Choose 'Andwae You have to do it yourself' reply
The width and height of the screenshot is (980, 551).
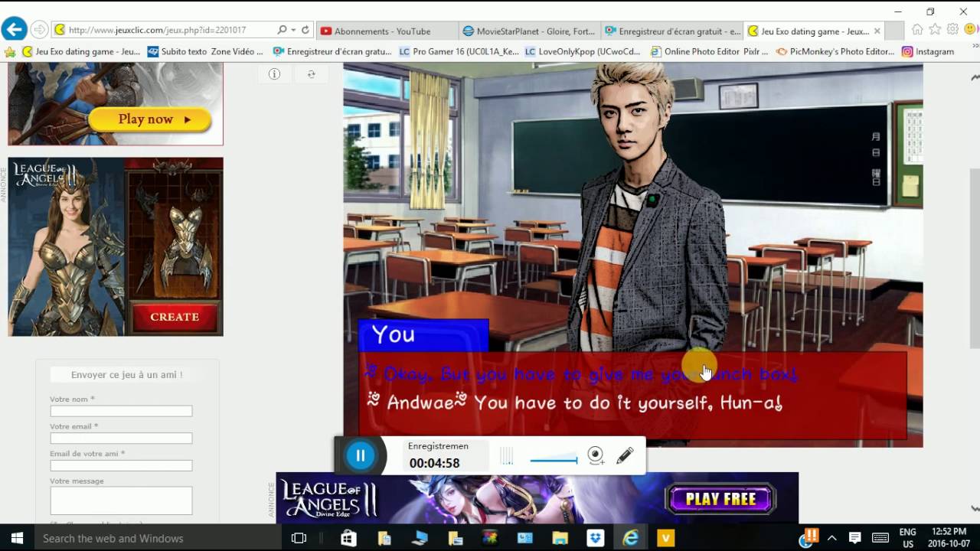pos(574,403)
